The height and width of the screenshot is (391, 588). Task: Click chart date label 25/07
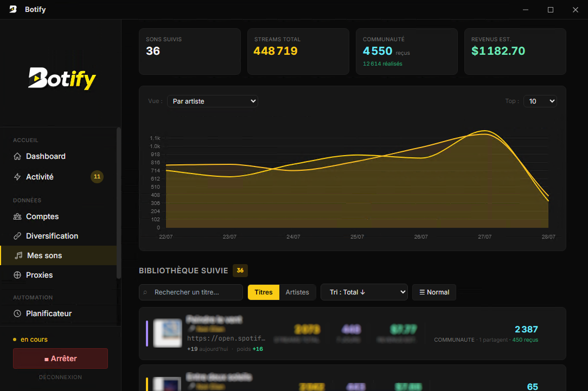357,237
